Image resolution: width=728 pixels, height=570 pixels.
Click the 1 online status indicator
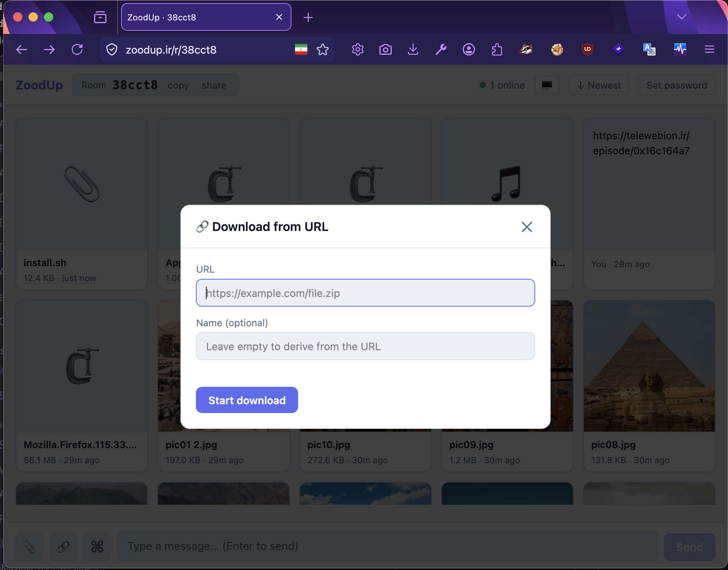pos(502,85)
